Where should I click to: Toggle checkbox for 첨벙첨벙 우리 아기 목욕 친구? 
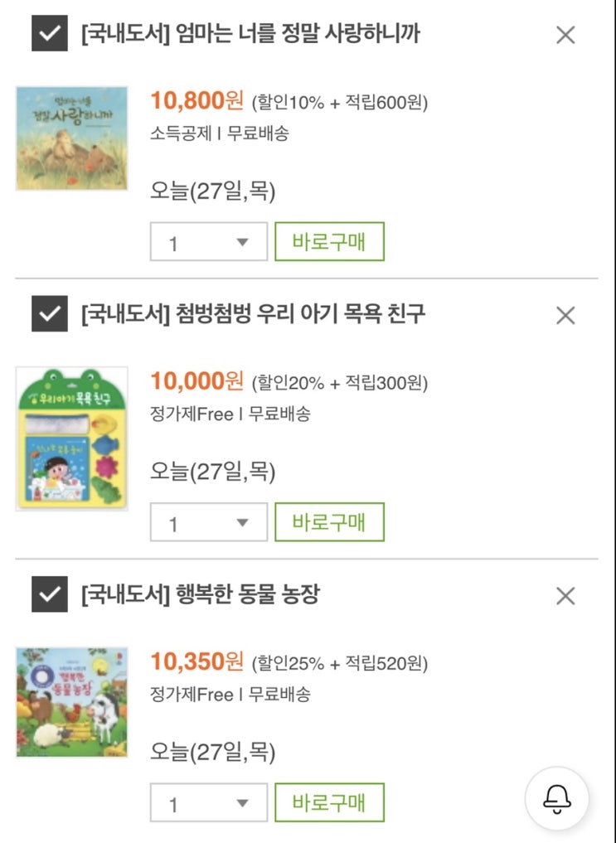click(49, 314)
